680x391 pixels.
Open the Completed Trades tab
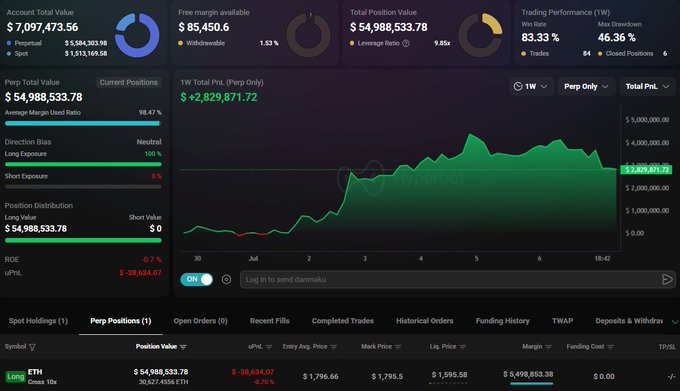click(x=343, y=321)
